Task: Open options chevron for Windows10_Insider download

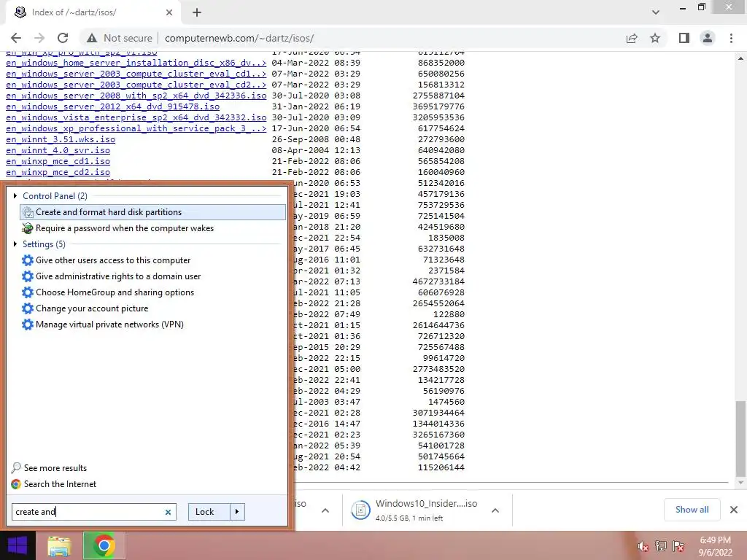Action: (x=495, y=510)
